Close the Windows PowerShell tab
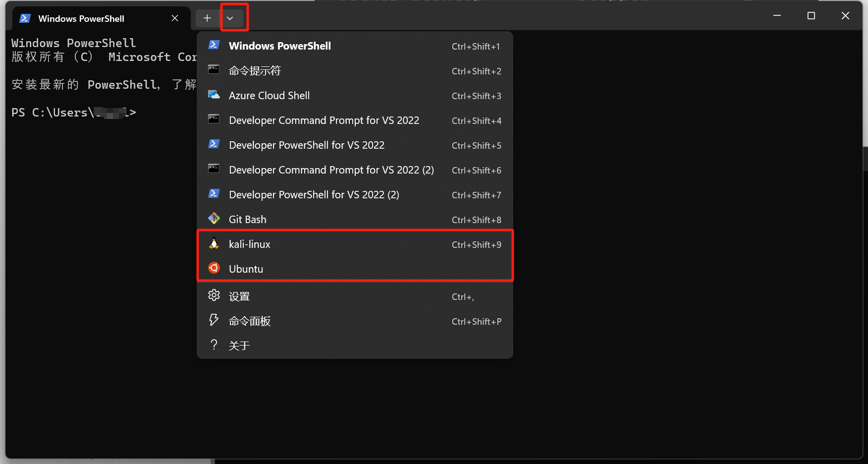 point(175,18)
